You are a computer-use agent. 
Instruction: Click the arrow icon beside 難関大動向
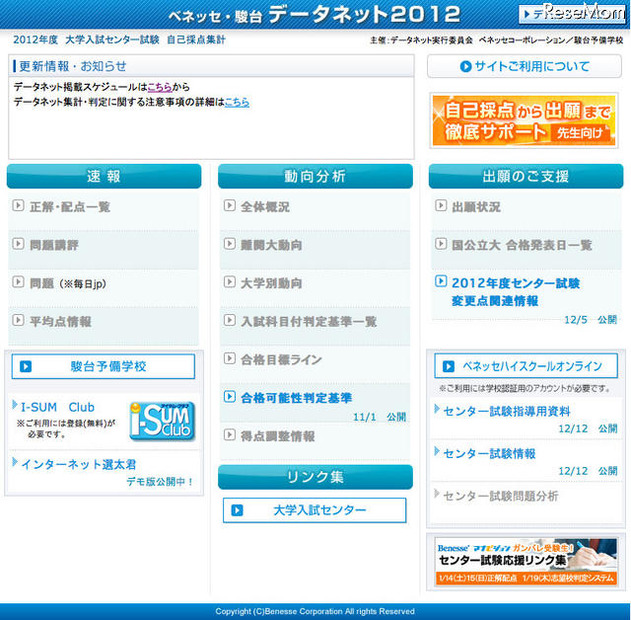229,243
